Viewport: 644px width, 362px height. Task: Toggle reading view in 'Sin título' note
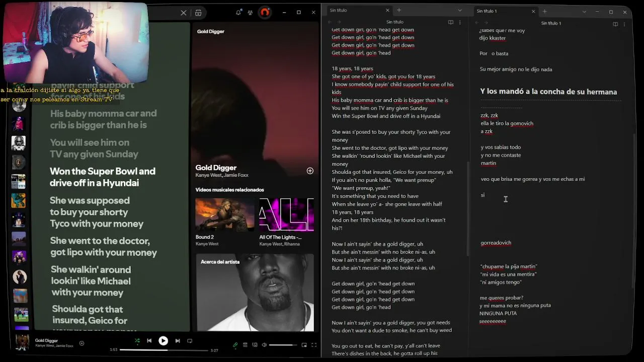pyautogui.click(x=451, y=22)
